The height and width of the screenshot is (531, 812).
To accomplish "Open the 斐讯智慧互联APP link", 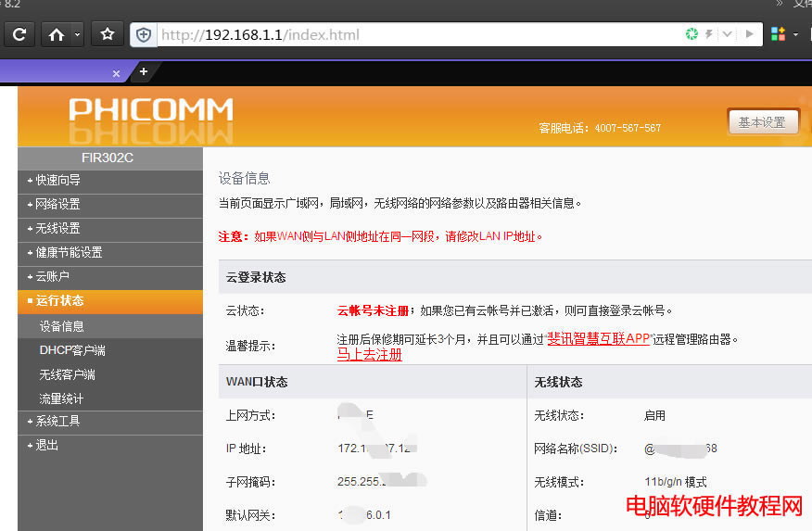I will (x=599, y=339).
